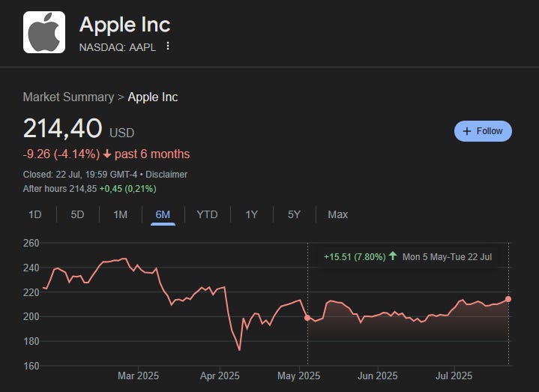Image resolution: width=539 pixels, height=392 pixels.
Task: Select the 6M tab
Action: point(163,214)
